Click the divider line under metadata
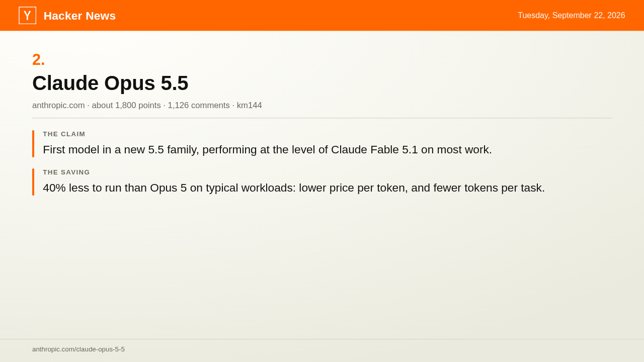The width and height of the screenshot is (644, 362). (x=322, y=118)
